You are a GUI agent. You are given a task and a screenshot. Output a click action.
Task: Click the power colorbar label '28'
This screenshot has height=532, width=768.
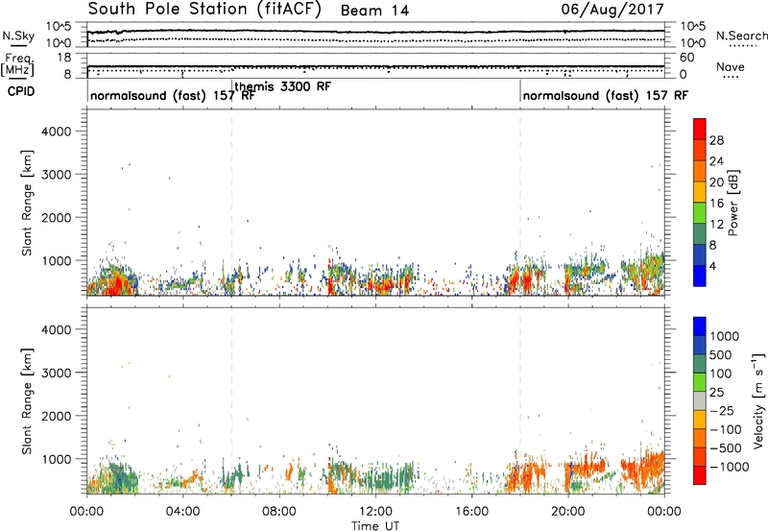point(716,140)
